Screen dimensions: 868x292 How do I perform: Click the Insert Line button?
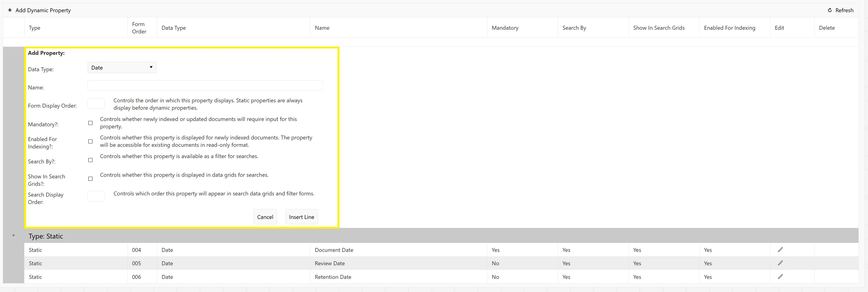302,217
